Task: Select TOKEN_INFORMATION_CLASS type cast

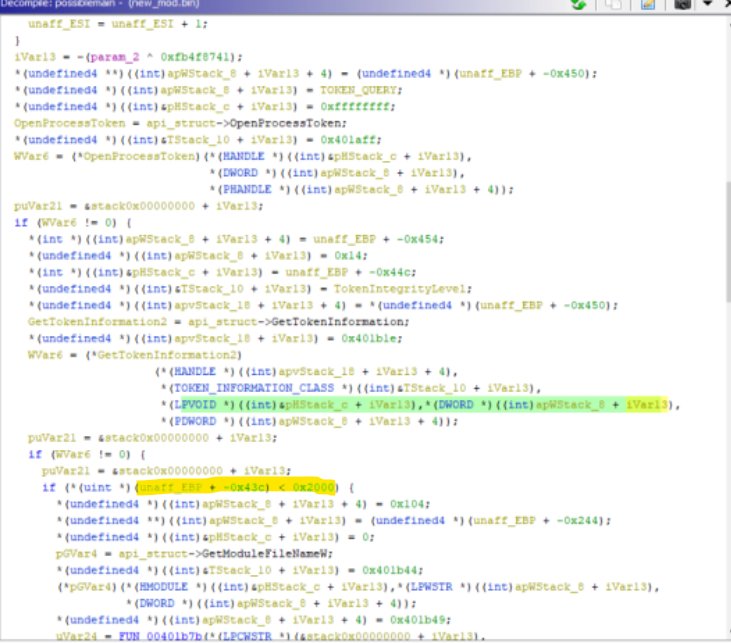Action: [254, 388]
